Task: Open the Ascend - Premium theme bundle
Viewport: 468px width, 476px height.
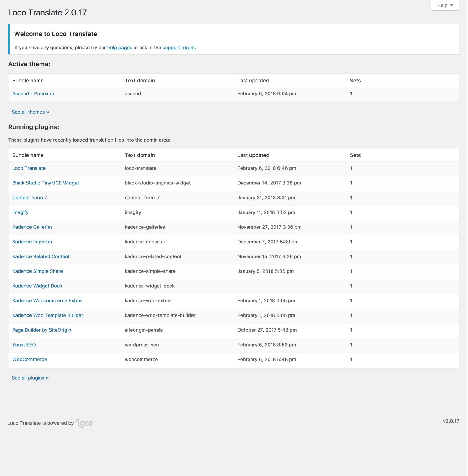Action: pos(33,93)
